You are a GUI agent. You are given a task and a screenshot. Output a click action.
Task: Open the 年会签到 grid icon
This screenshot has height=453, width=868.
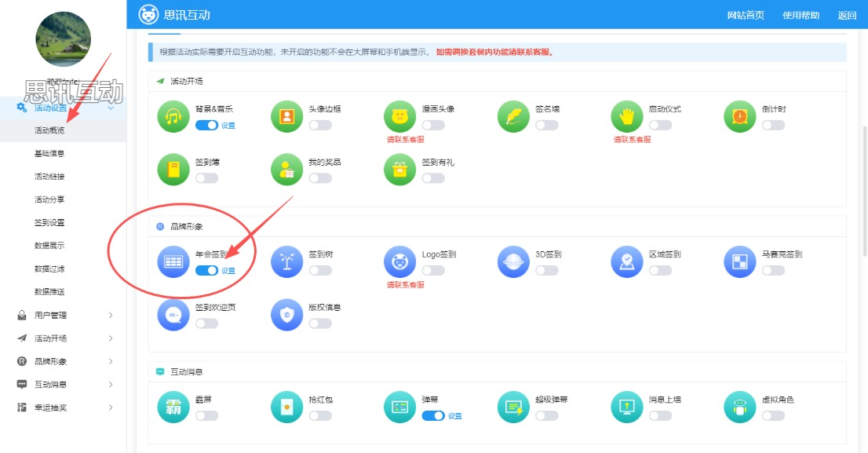click(x=173, y=262)
